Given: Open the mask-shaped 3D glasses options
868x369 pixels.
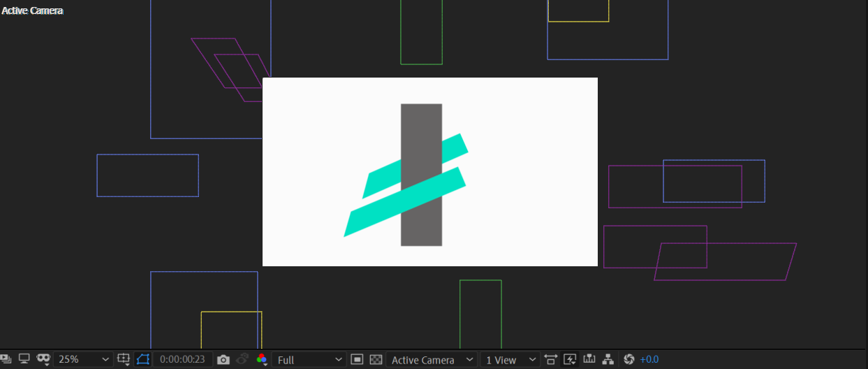Looking at the screenshot, I should pyautogui.click(x=43, y=359).
